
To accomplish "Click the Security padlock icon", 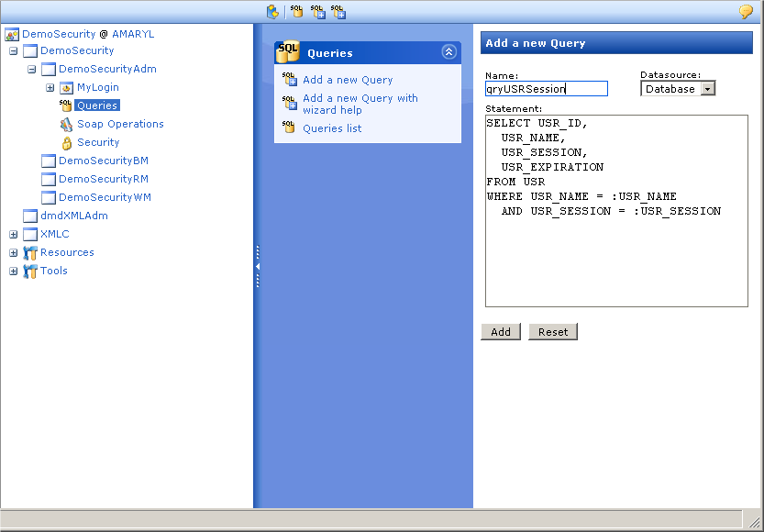I will [x=66, y=142].
